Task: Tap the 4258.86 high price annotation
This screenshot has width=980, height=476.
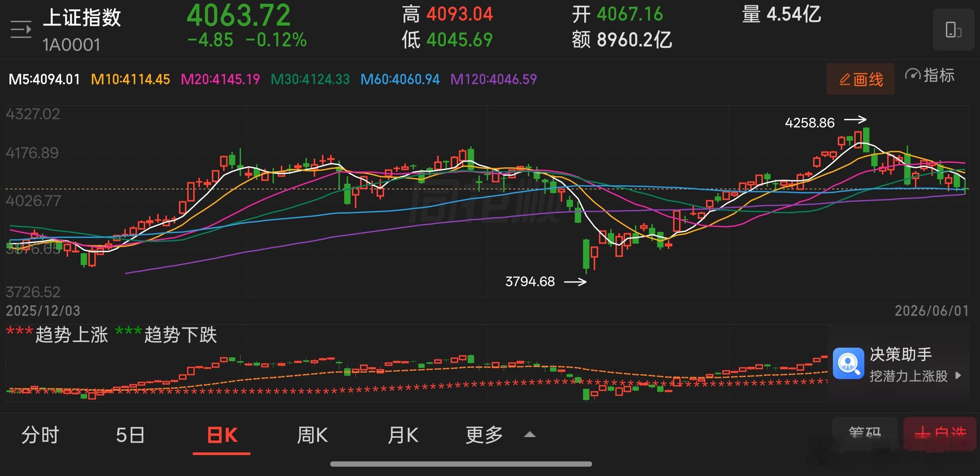Action: 810,123
